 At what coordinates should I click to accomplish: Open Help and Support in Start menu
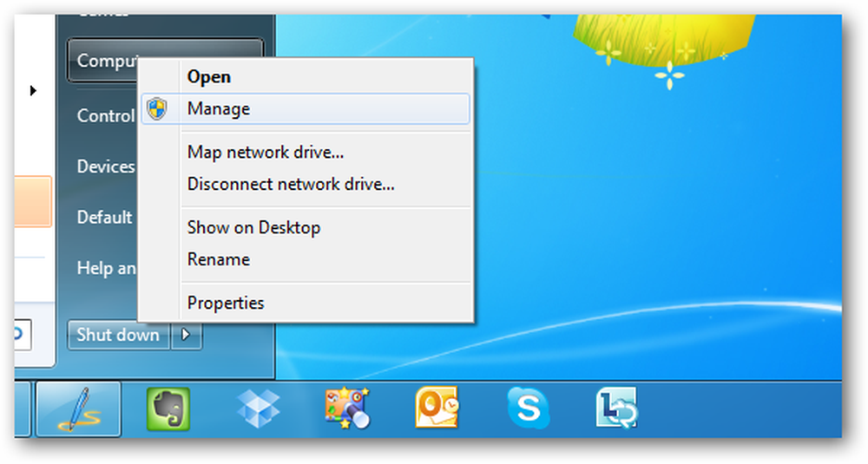coord(106,268)
